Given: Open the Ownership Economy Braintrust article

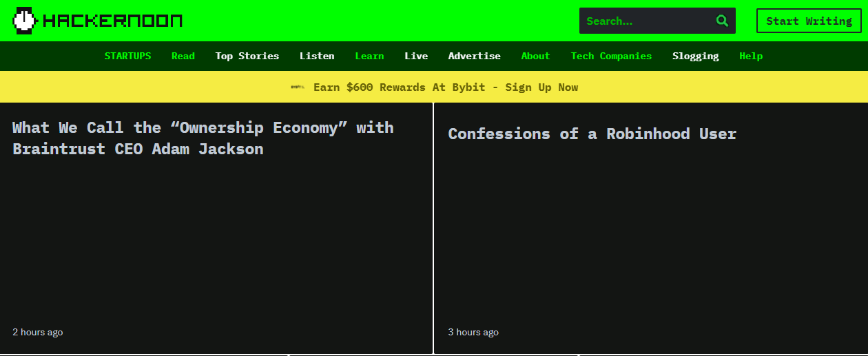Looking at the screenshot, I should point(203,138).
